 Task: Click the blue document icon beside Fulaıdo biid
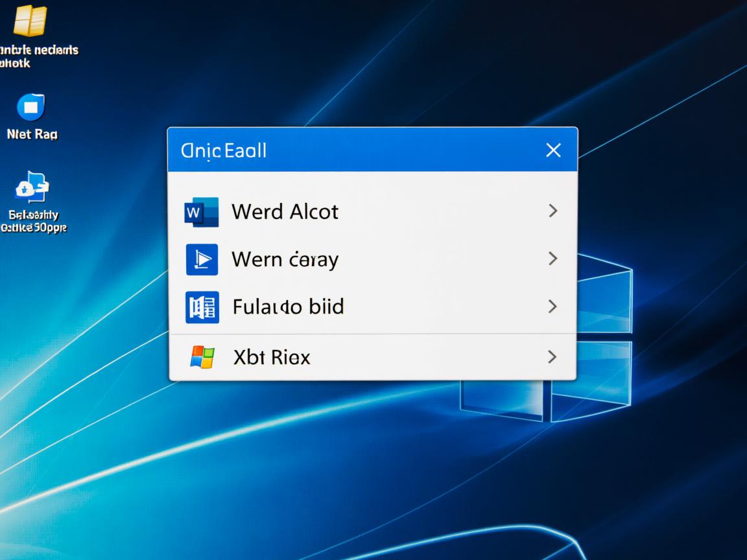click(x=202, y=307)
